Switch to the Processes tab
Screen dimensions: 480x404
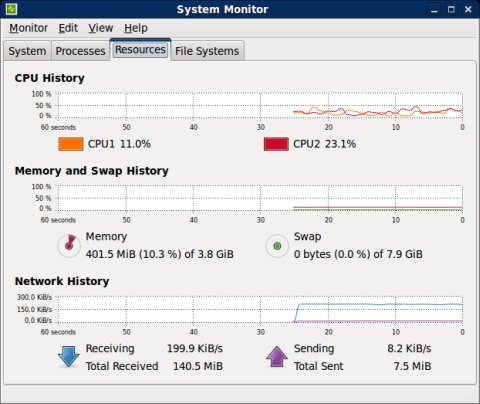click(80, 51)
